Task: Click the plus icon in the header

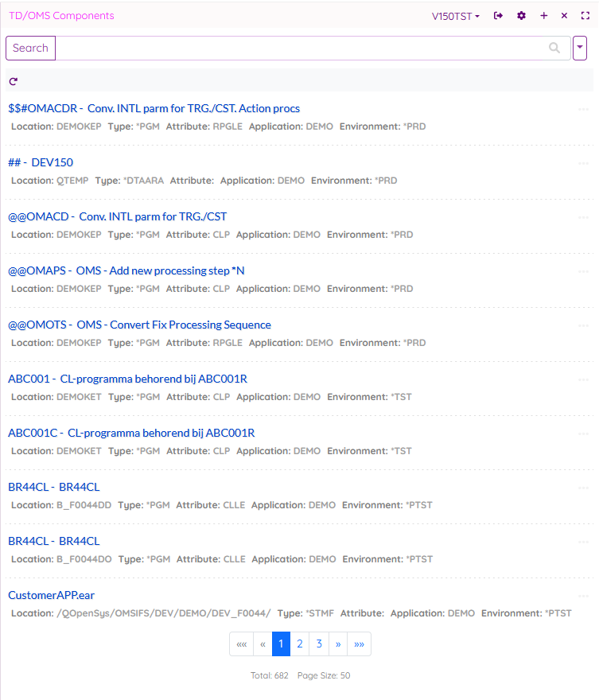Action: tap(544, 16)
